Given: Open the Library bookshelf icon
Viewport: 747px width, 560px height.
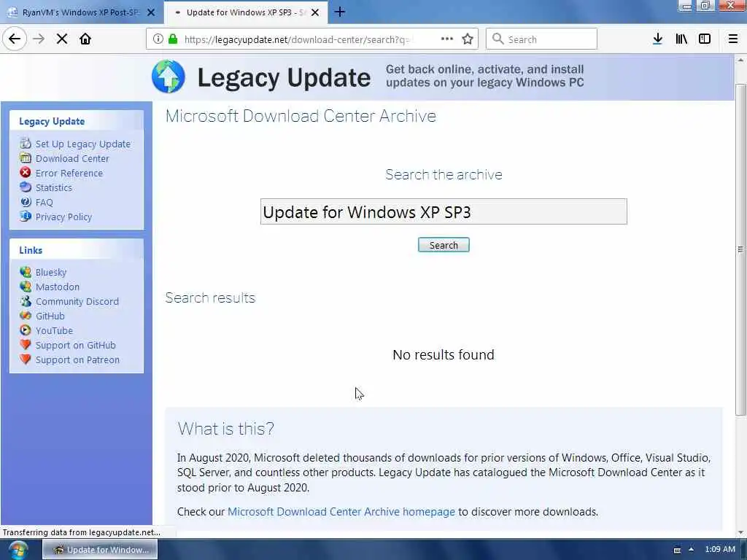Looking at the screenshot, I should (x=681, y=39).
